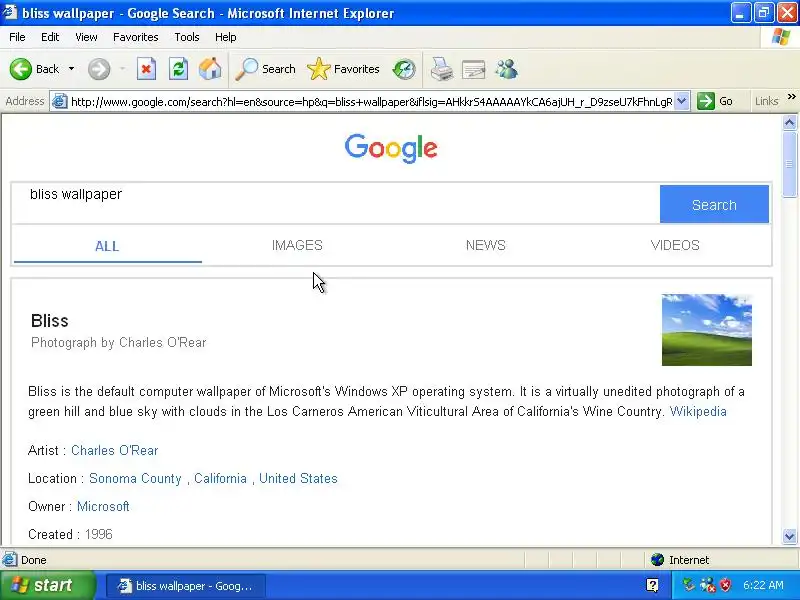
Task: Select the ALL results tab
Action: [107, 246]
